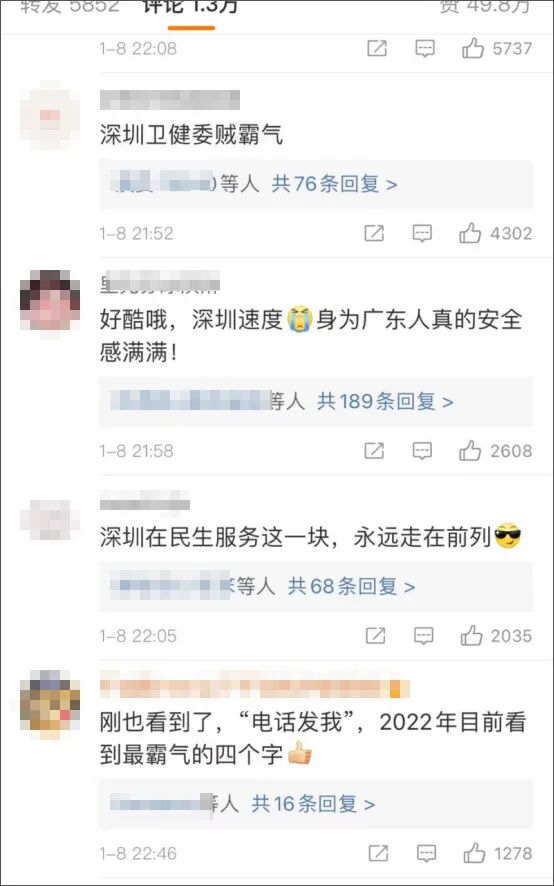Screen dimensions: 554x886
Task: Repost the 好酷哦 深圳速度 comment
Action: 374,451
